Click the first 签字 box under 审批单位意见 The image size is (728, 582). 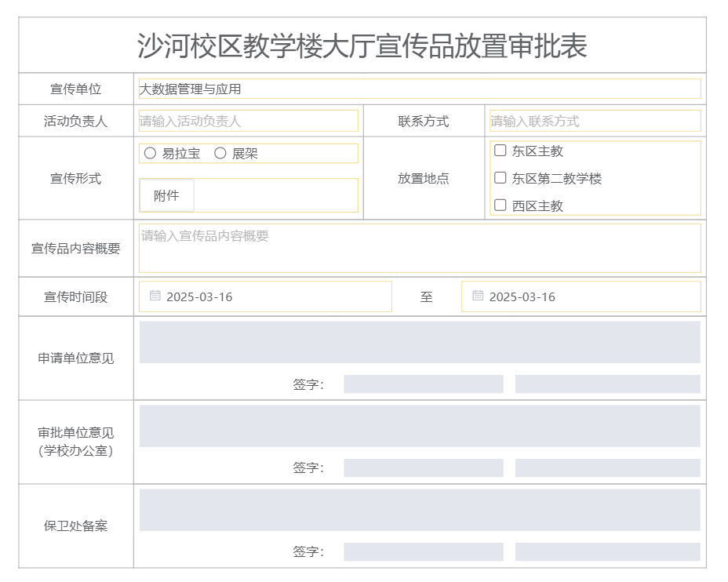pos(423,468)
